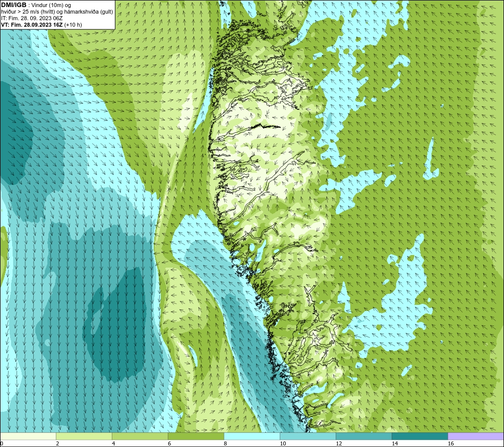Click the 10–12 m/s turquoise legend swatch
This screenshot has width=504, height=447.
tap(307, 436)
